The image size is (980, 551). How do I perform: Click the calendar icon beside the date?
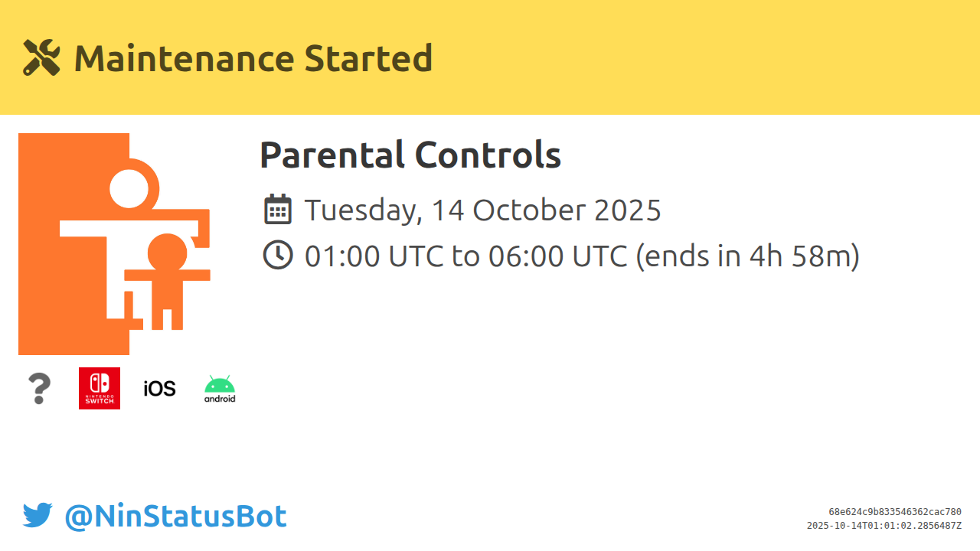point(278,210)
